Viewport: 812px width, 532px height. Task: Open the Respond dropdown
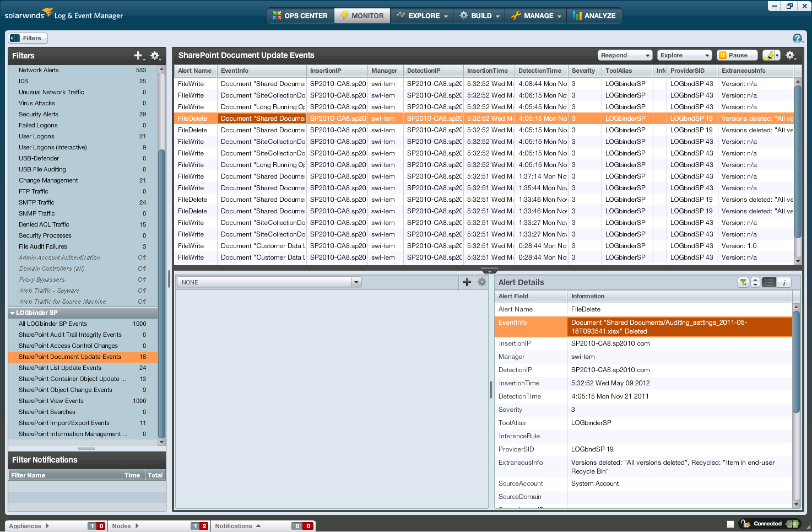point(625,55)
